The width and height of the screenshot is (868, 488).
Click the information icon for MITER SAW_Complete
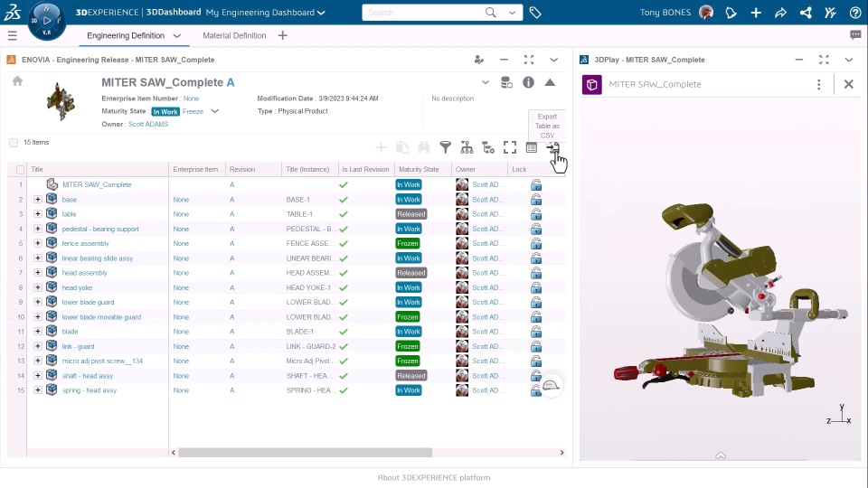528,82
